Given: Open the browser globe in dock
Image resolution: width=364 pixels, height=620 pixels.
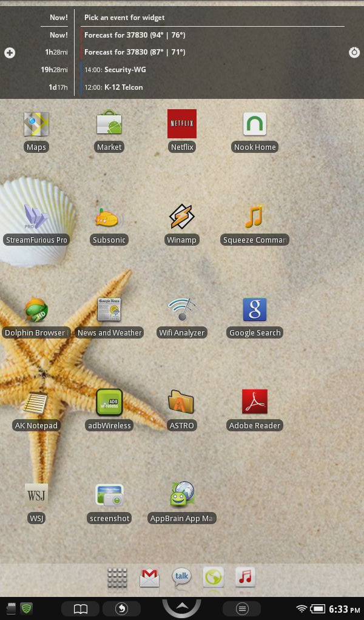Looking at the screenshot, I should coord(214,578).
